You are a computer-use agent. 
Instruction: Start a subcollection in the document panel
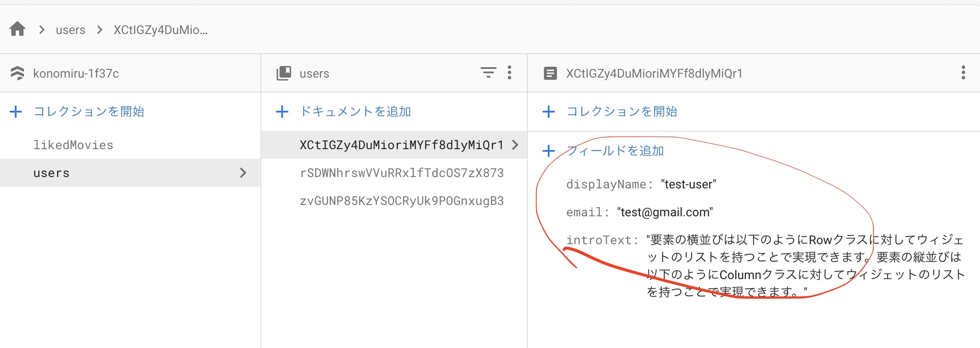tap(622, 112)
